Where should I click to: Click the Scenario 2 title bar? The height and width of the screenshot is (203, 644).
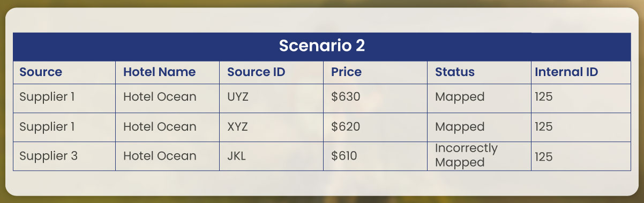point(321,47)
